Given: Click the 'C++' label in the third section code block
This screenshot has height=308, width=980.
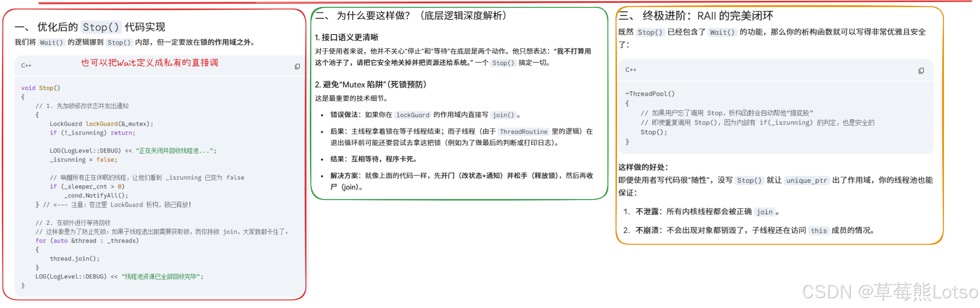Looking at the screenshot, I should (x=631, y=70).
